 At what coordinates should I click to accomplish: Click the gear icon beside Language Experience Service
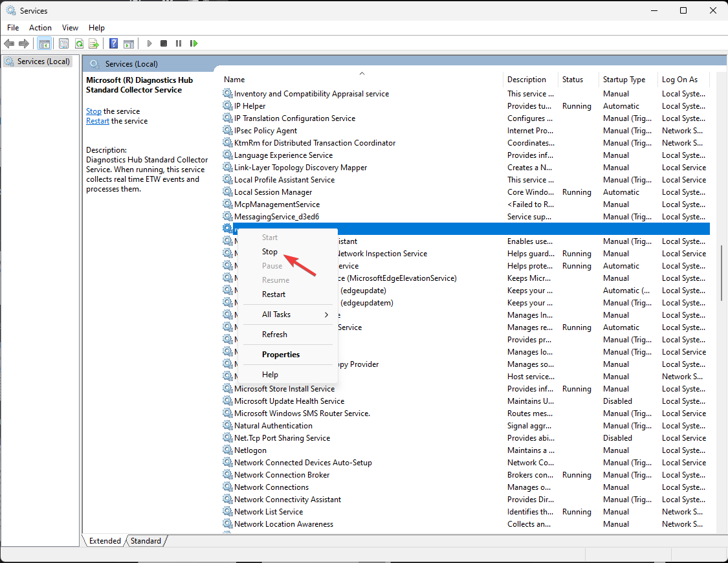click(x=228, y=155)
